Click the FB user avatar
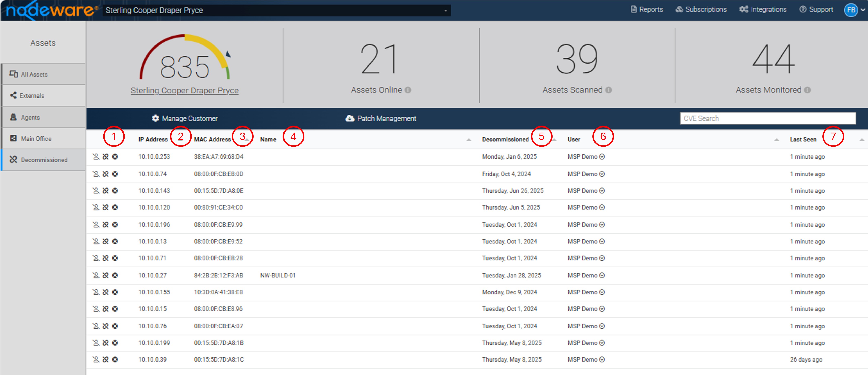868x375 pixels. pos(851,10)
